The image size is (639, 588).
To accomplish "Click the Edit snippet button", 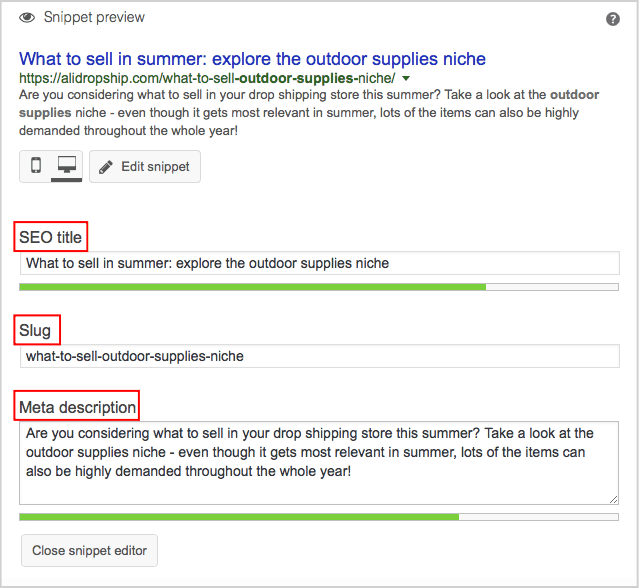I will [x=145, y=167].
